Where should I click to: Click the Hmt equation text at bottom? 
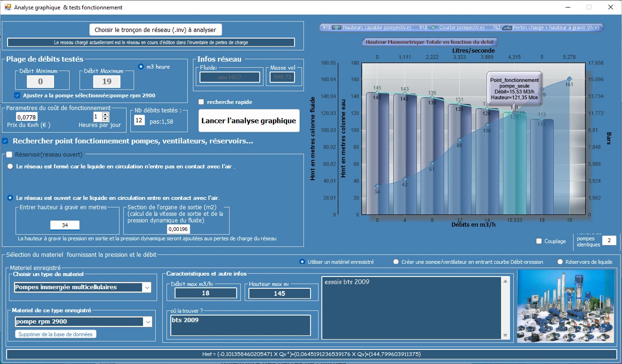[x=311, y=354]
